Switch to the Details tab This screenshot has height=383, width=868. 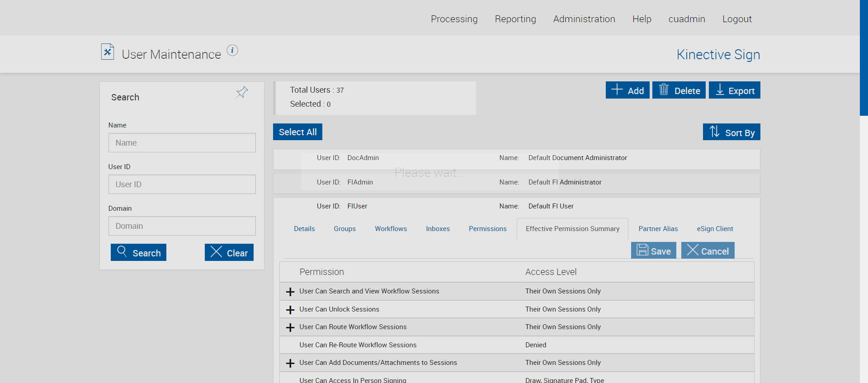point(304,229)
